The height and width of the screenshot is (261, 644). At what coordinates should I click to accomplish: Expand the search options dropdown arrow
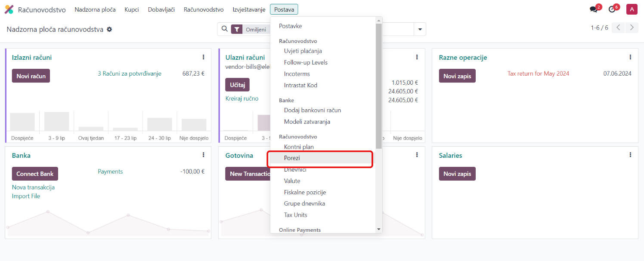420,29
